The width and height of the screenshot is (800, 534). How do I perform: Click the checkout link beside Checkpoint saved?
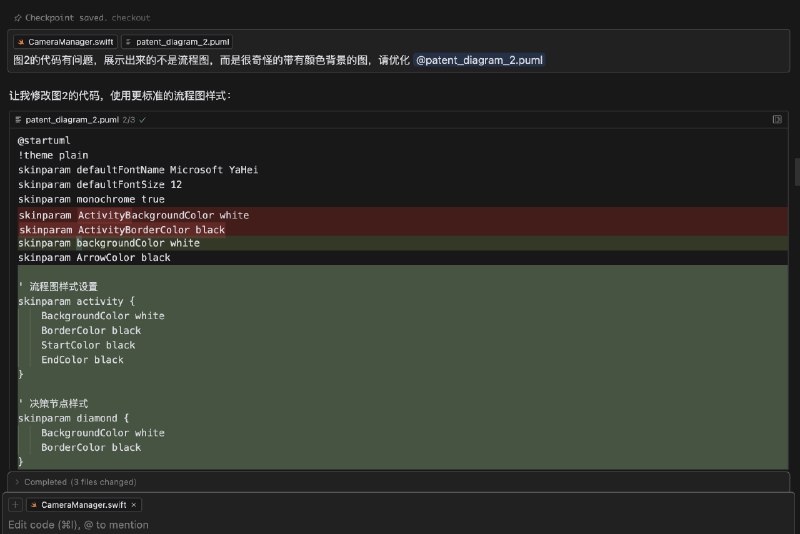pos(131,18)
